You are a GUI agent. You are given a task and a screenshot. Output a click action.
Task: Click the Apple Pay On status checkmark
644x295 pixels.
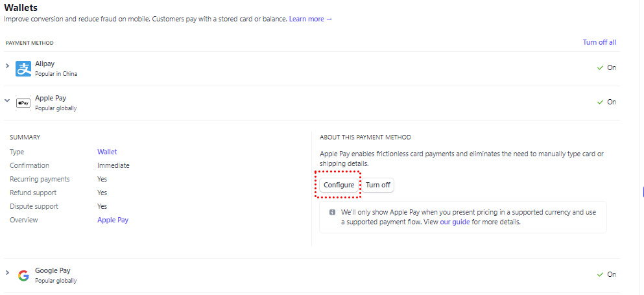click(600, 102)
